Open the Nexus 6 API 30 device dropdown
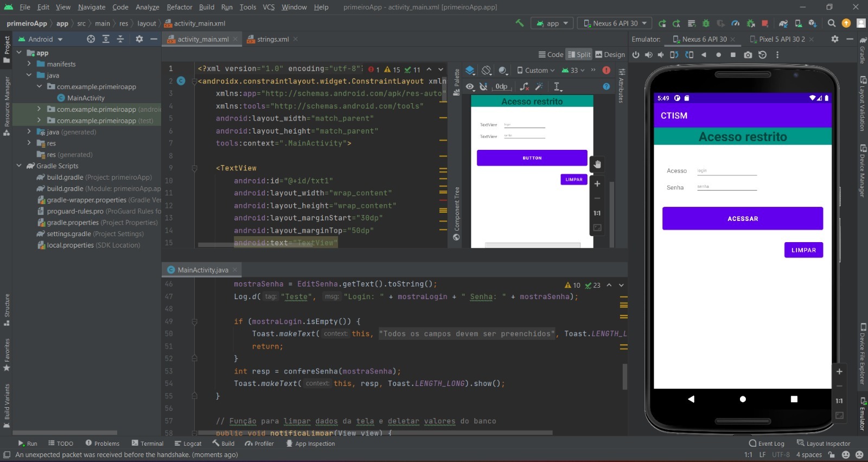 click(x=615, y=23)
